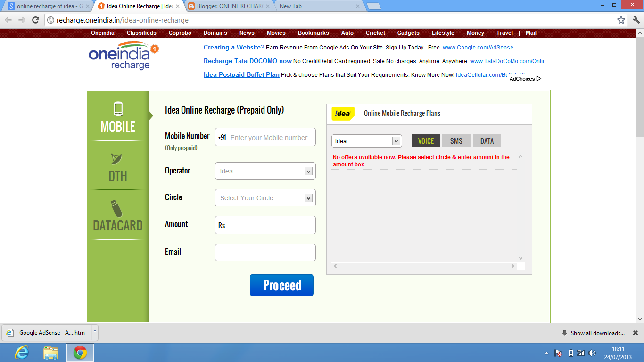This screenshot has width=644, height=362.
Task: Close the Blogger ONLINE RECHARGE tab
Action: 268,6
